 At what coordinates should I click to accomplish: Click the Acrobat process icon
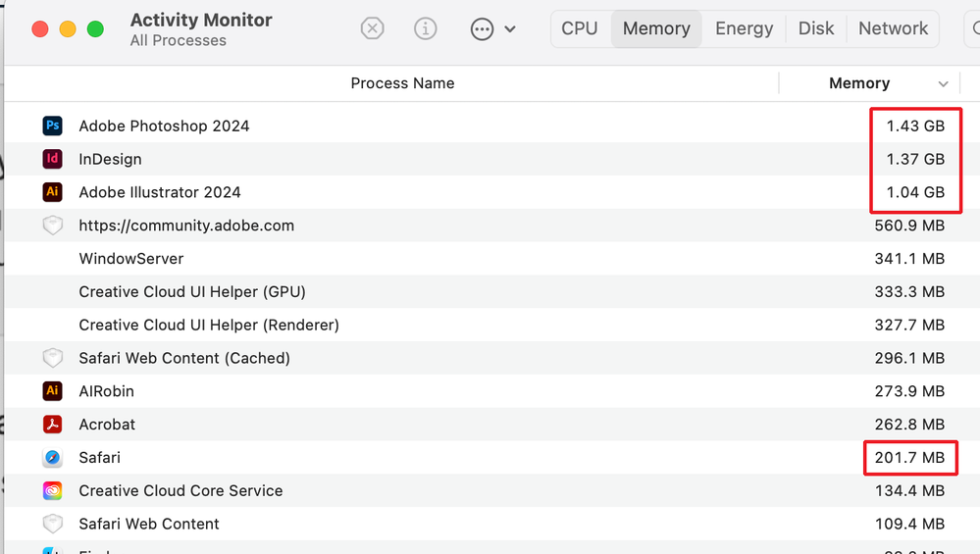point(53,425)
